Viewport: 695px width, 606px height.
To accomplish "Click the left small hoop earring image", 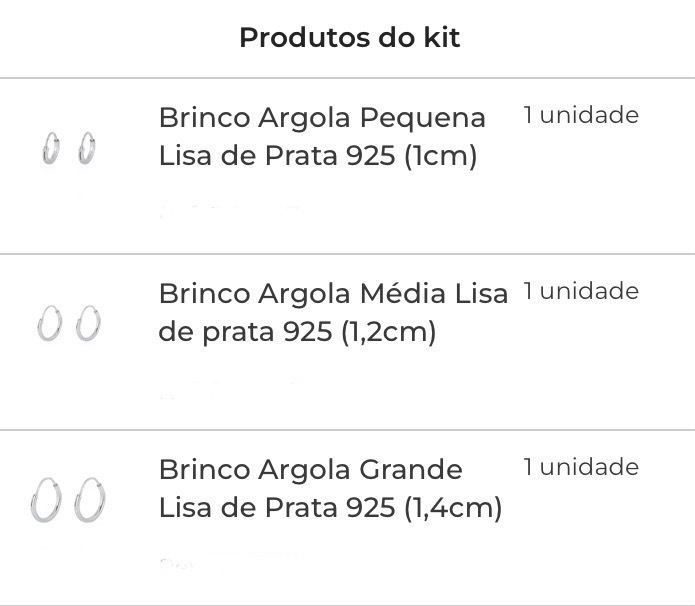I will (x=51, y=148).
